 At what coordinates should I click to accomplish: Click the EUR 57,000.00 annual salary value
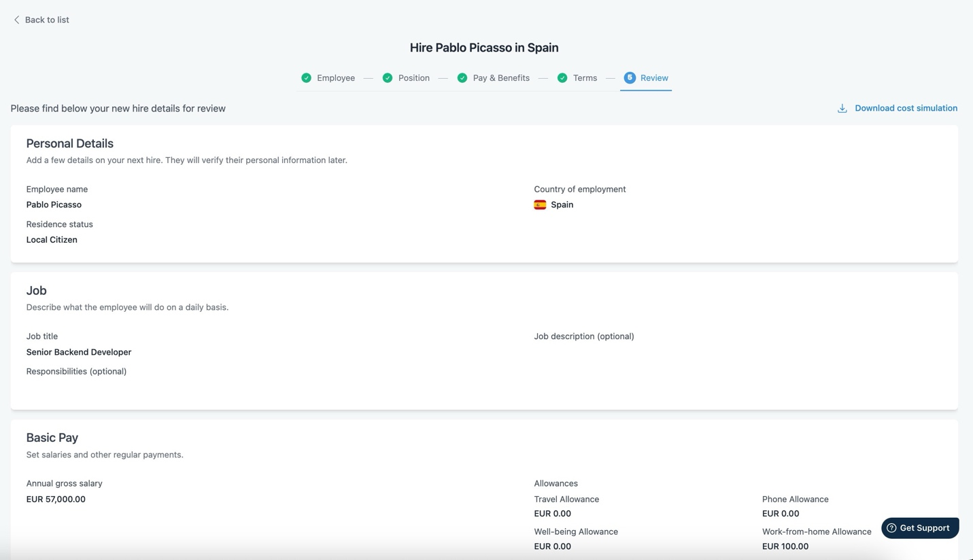point(56,499)
